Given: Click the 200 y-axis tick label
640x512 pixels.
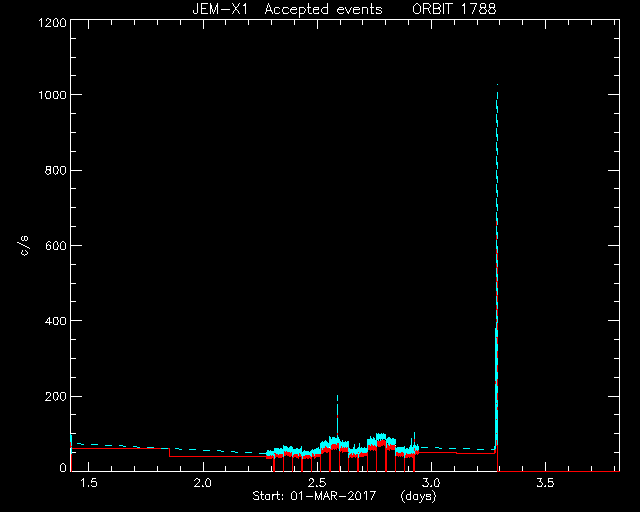Looking at the screenshot, I should (56, 397).
